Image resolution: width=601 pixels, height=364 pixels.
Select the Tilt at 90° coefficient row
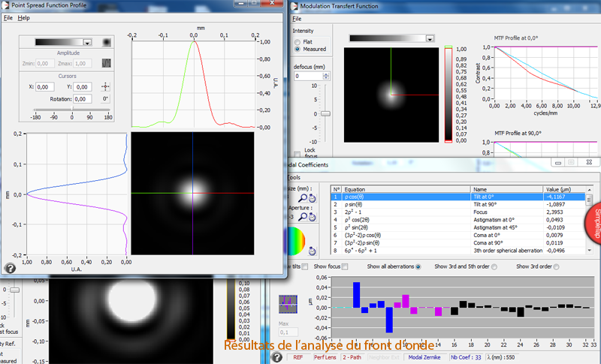(x=458, y=204)
